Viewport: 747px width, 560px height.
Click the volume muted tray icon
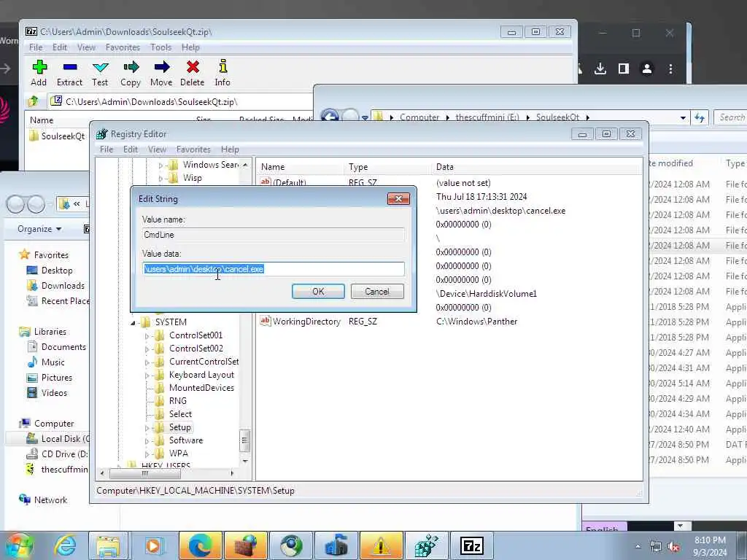point(673,547)
